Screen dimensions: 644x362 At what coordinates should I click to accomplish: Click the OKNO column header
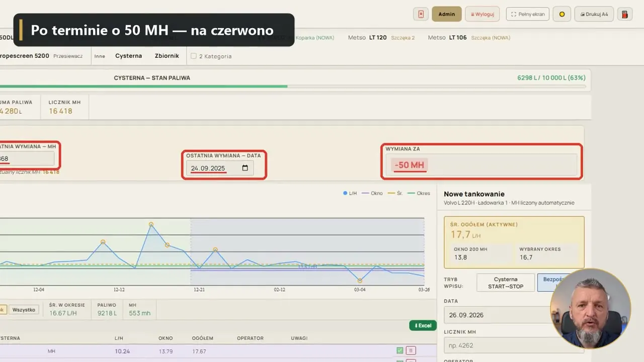(166, 338)
